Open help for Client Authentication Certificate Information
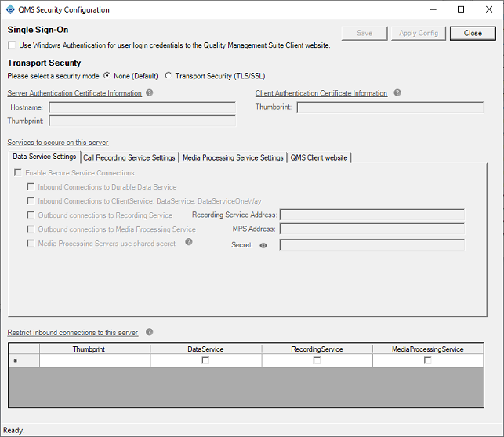This screenshot has width=504, height=437. [397, 92]
